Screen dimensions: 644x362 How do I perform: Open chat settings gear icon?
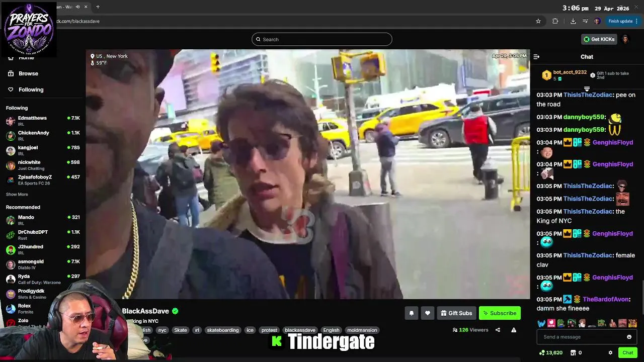coord(610,352)
